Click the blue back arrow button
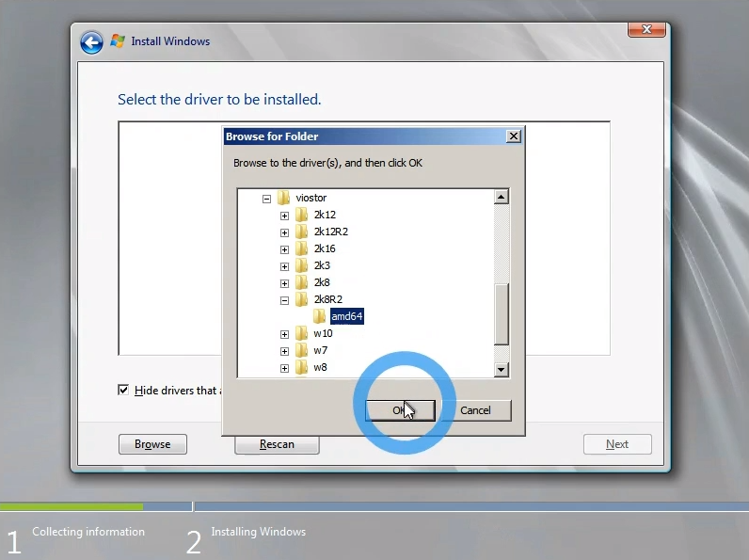Screen dimensions: 749x560 [91, 43]
